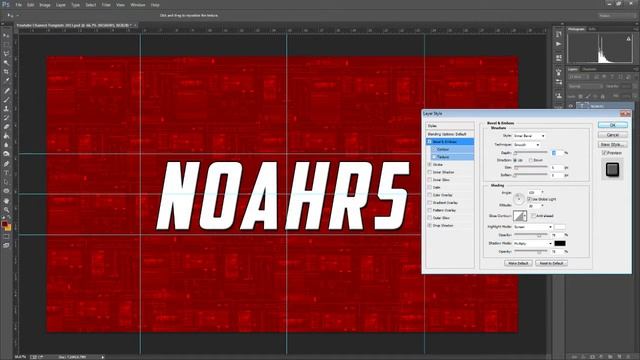Click the New Style button
This screenshot has height=360, width=640.
coord(613,144)
